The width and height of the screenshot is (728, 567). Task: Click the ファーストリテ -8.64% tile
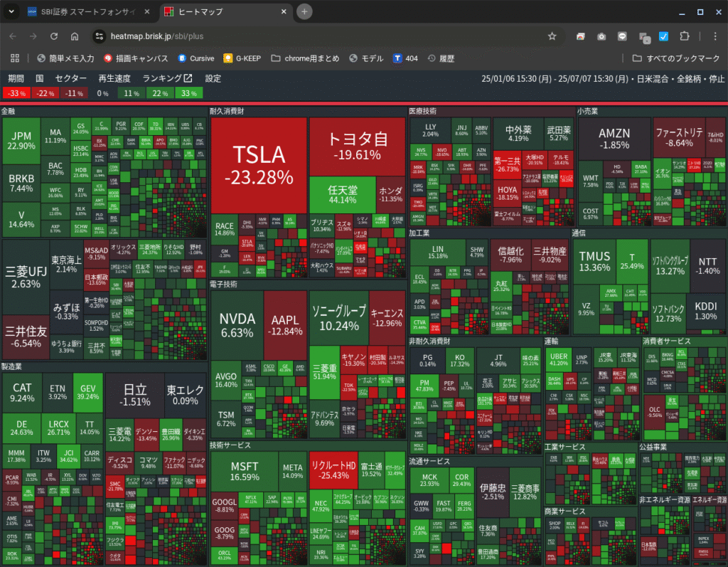[679, 137]
